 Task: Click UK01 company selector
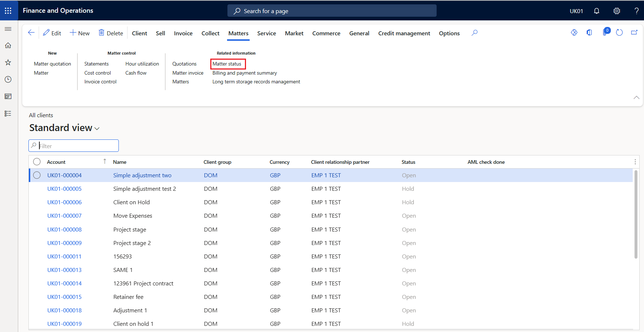point(576,11)
